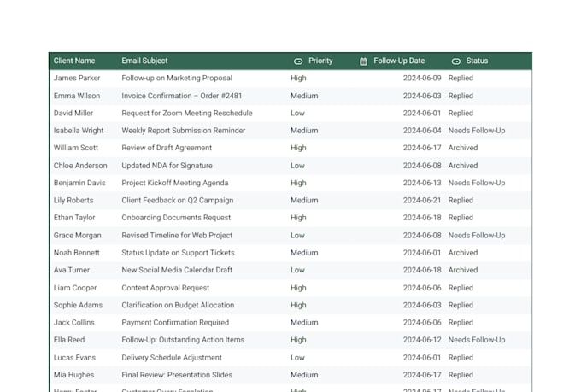This screenshot has width=581, height=392.
Task: Click 'Project Kickoff Meeting Agenda' cell
Action: pos(175,183)
